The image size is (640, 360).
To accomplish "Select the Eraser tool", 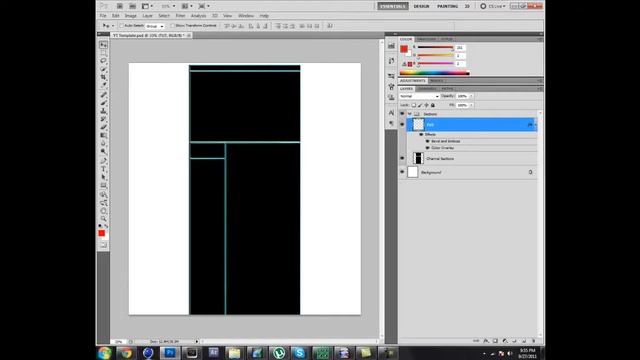I will click(x=103, y=127).
